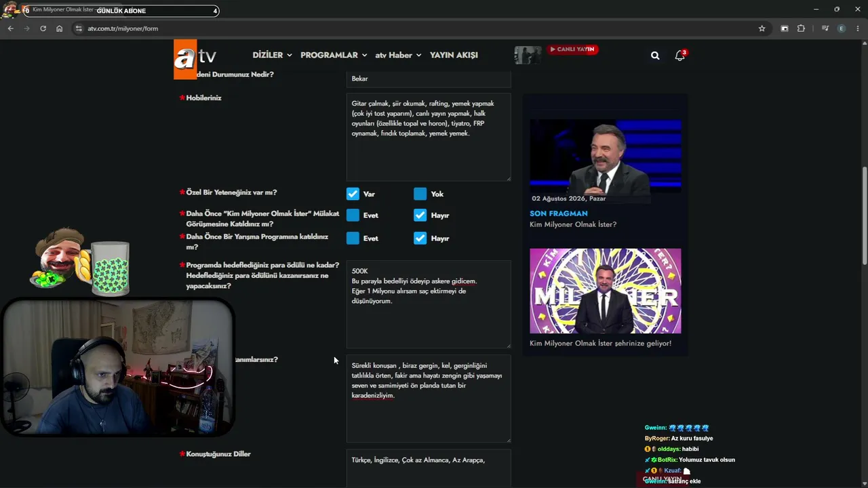Open the live stream thumbnail in header
Image resolution: width=868 pixels, height=488 pixels.
click(528, 55)
